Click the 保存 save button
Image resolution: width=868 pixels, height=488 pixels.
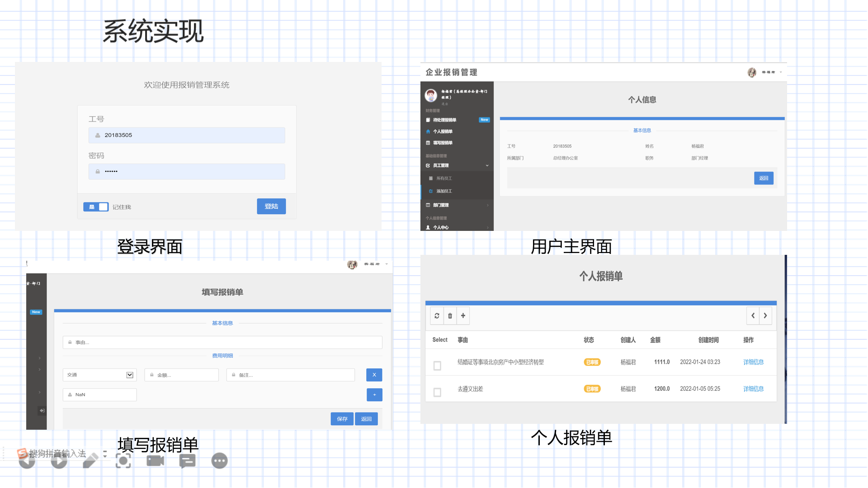(x=342, y=419)
